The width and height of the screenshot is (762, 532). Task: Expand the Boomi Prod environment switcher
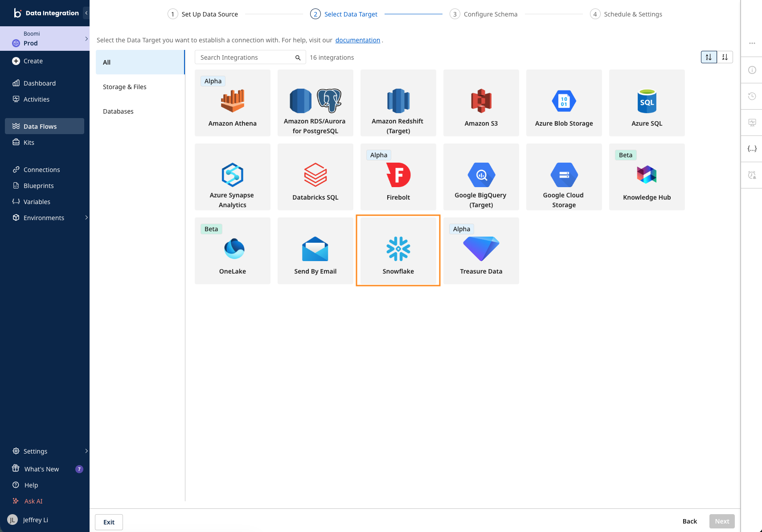click(45, 39)
